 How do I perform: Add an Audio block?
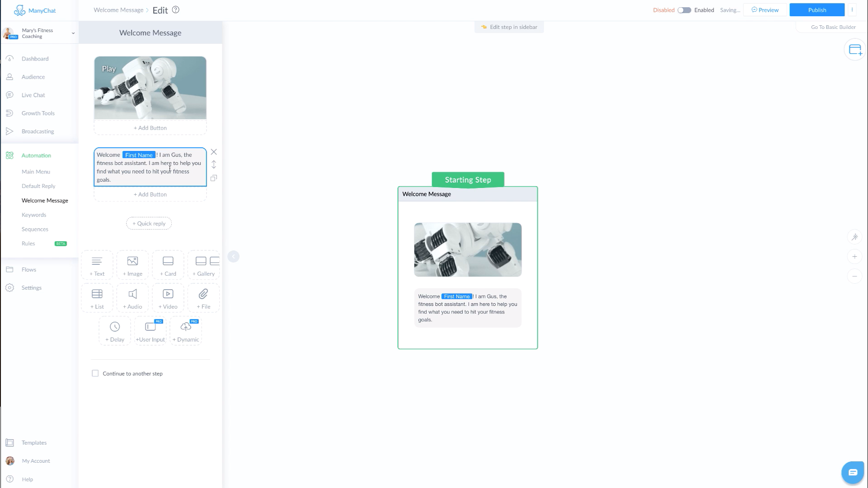click(132, 298)
